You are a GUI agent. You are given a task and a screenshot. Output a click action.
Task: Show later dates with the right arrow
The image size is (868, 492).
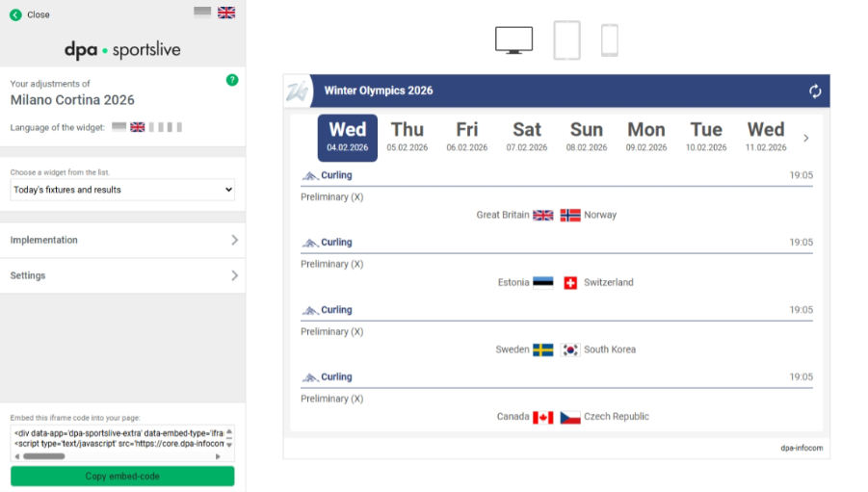806,138
